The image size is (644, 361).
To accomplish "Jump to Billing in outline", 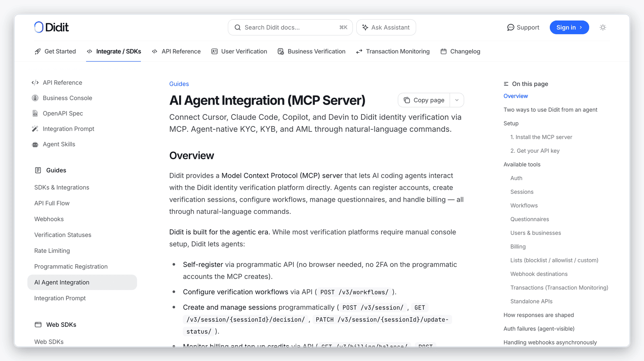I will (x=518, y=246).
